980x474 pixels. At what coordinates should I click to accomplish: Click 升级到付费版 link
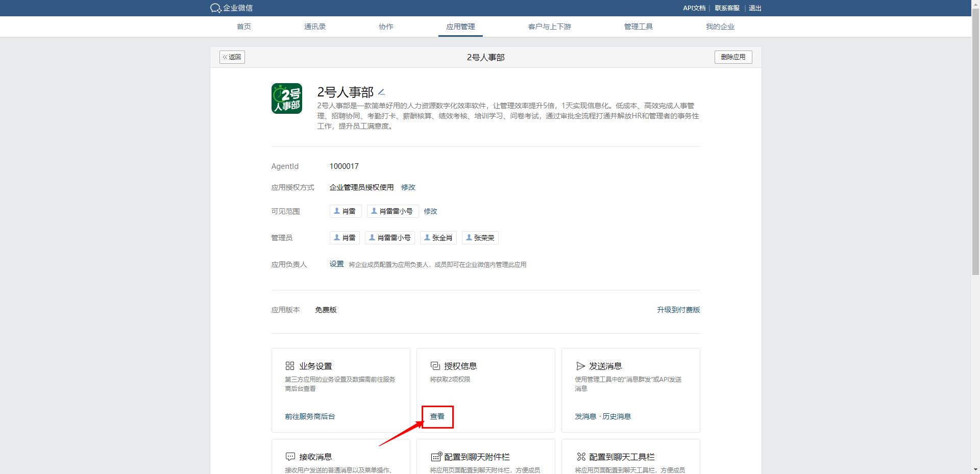[x=678, y=310]
